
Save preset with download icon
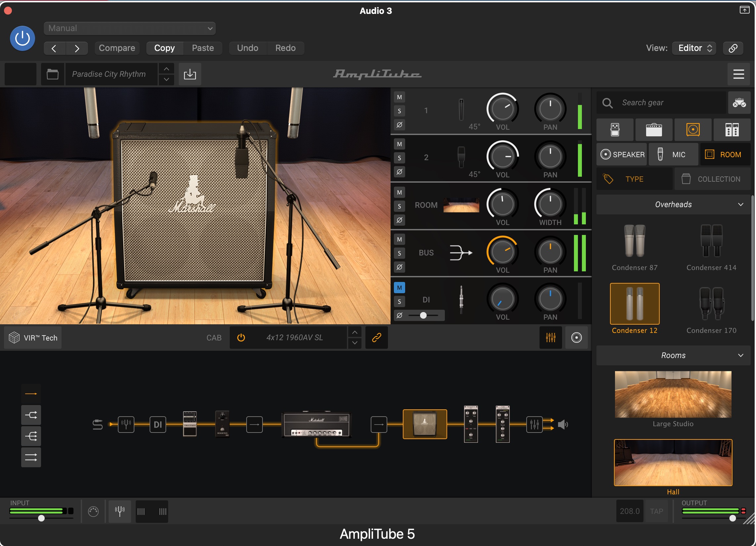tap(190, 74)
